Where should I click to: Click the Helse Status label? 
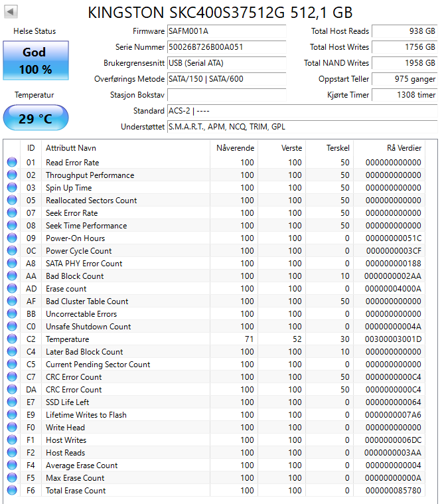[x=35, y=31]
